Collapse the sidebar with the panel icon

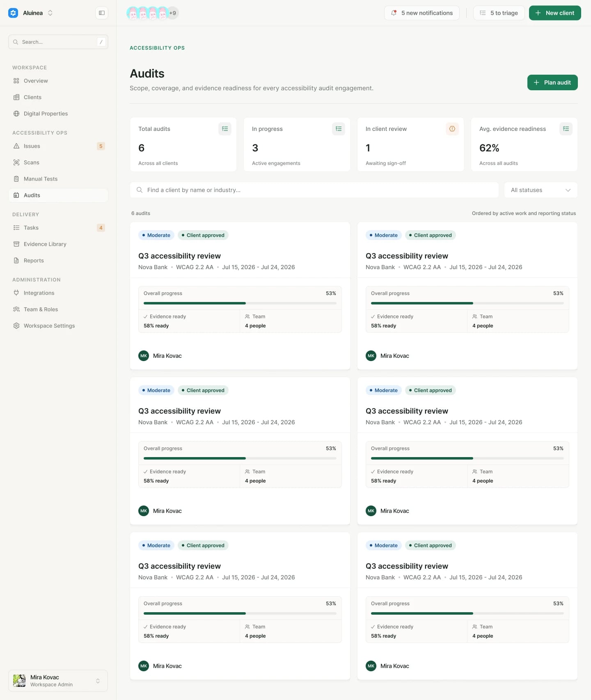102,13
